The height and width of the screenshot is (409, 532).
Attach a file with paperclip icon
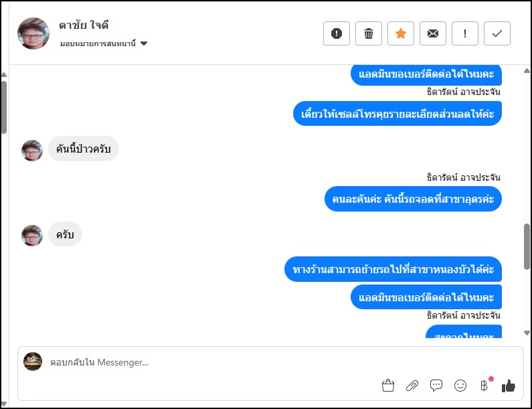tap(412, 385)
